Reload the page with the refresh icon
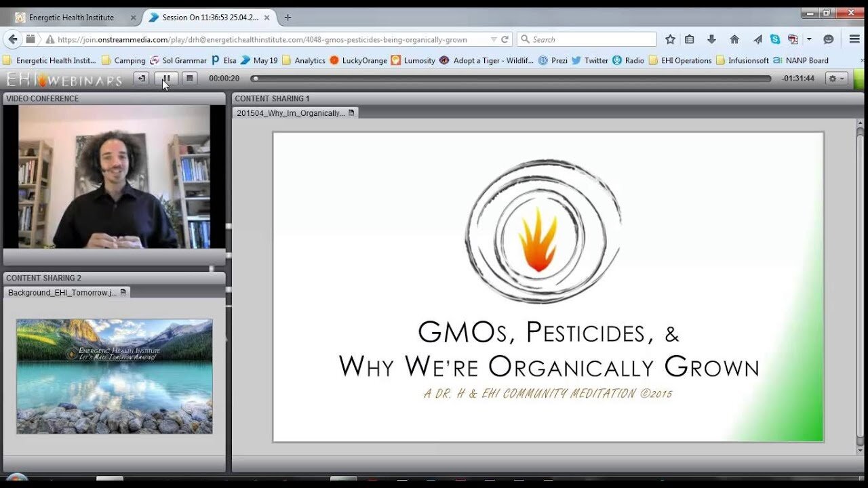 (505, 39)
